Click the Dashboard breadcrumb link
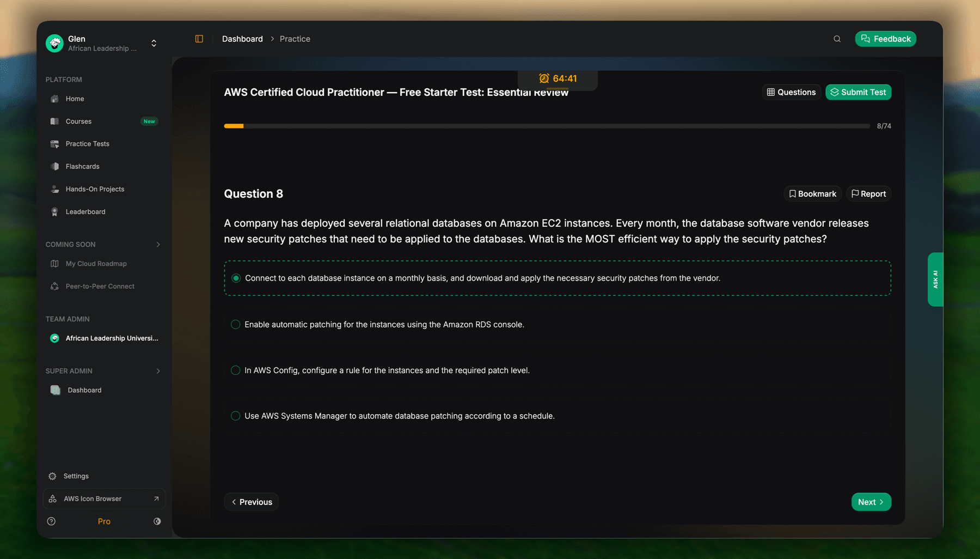Image resolution: width=980 pixels, height=559 pixels. click(242, 39)
